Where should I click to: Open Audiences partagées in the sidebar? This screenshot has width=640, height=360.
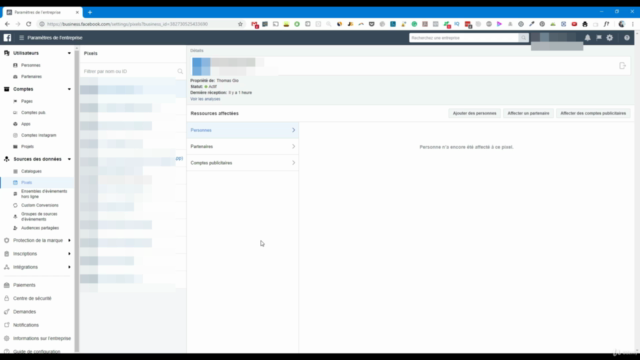tap(40, 228)
